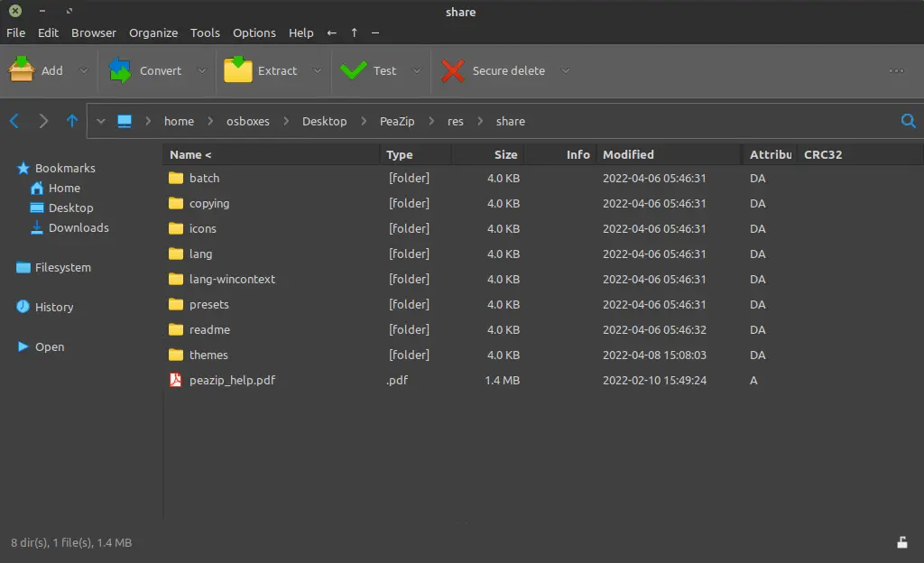Screen dimensions: 924x563
Task: Expand the address bar history chevron
Action: tap(101, 121)
